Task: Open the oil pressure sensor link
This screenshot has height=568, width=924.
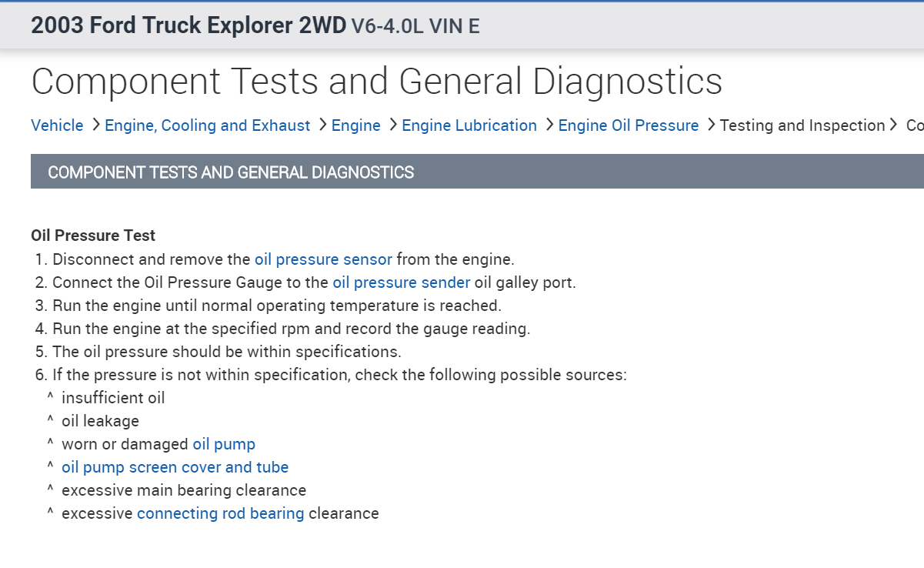Action: click(323, 259)
